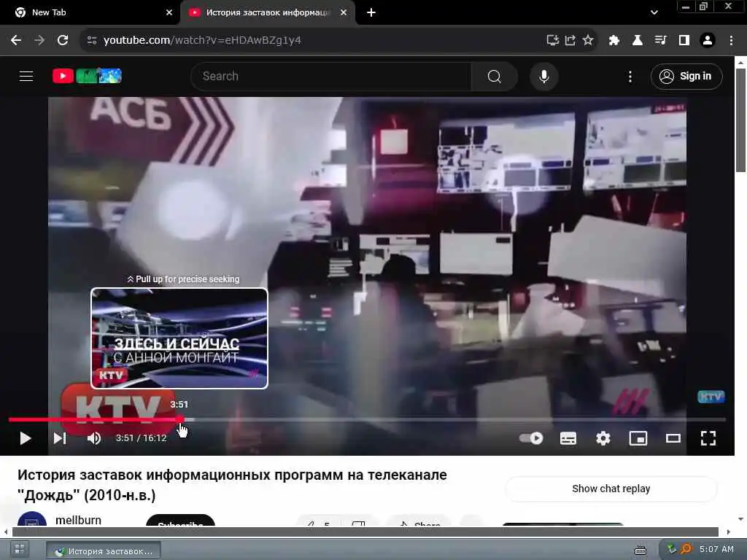Open the Extensions puzzle icon

pos(614,41)
